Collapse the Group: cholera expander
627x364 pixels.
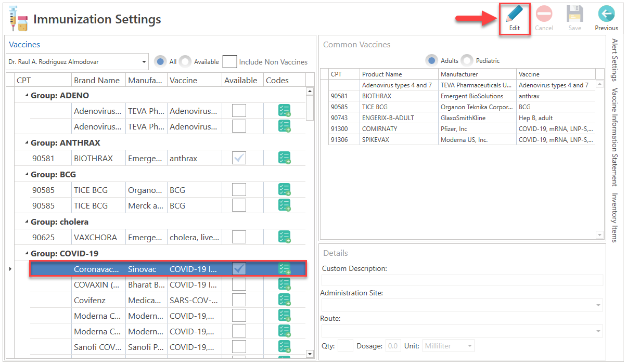click(x=26, y=222)
